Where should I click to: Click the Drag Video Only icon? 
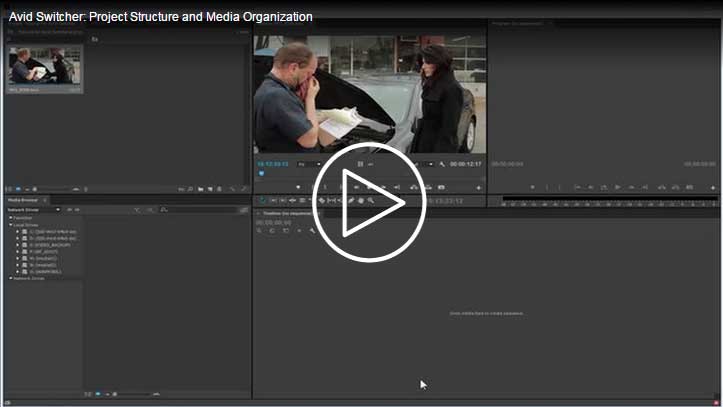(x=360, y=164)
